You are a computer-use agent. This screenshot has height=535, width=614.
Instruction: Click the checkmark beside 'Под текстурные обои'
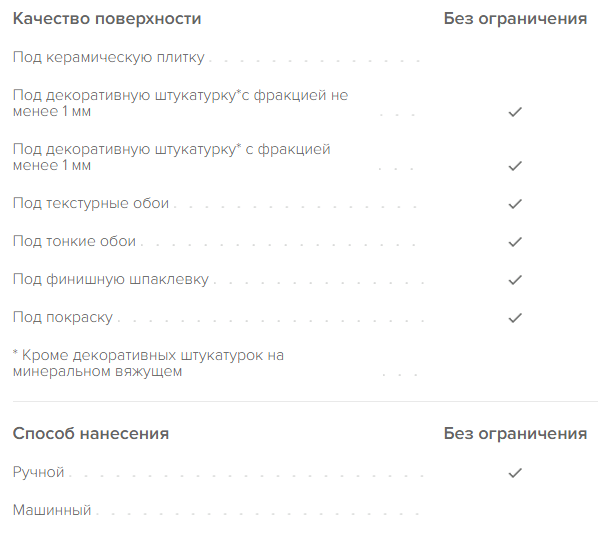pos(515,204)
